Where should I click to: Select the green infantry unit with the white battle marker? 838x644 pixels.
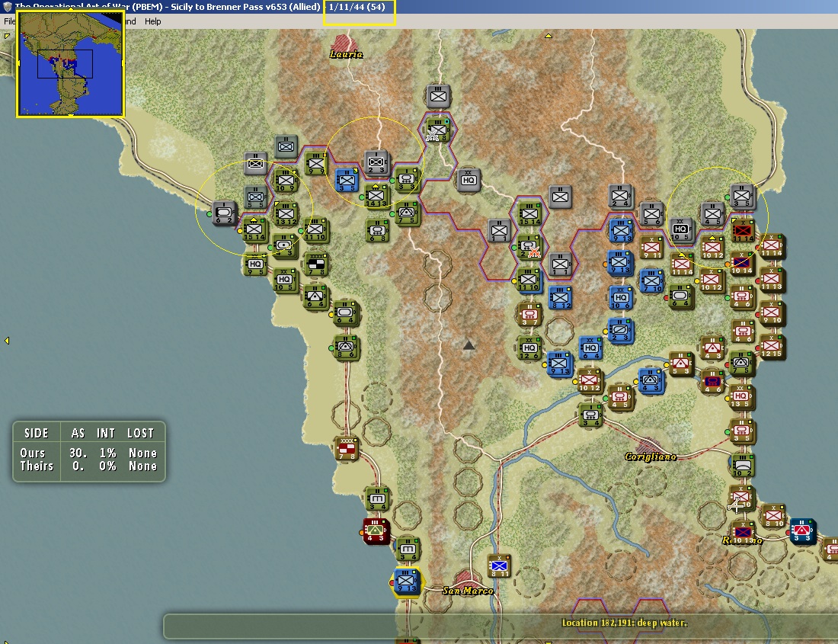coord(438,130)
